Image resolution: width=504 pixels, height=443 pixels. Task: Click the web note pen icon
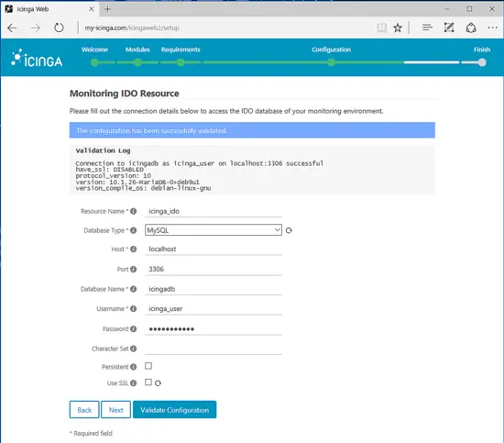point(449,28)
